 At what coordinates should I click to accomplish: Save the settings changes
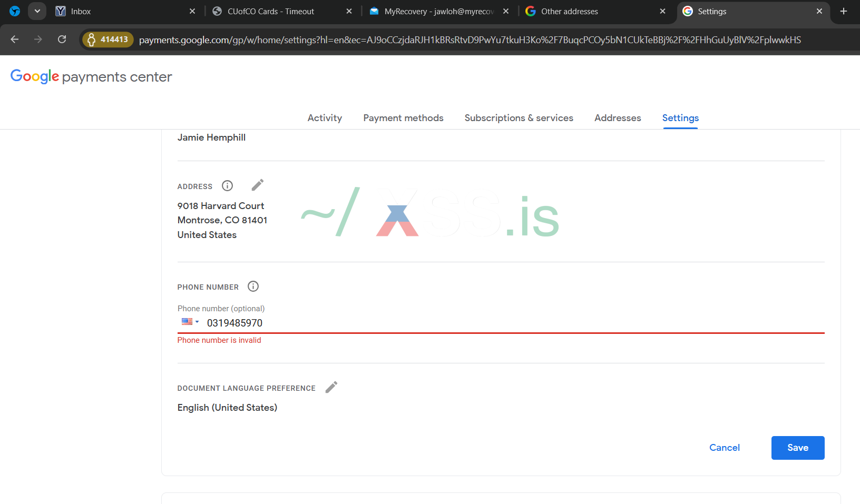coord(797,448)
